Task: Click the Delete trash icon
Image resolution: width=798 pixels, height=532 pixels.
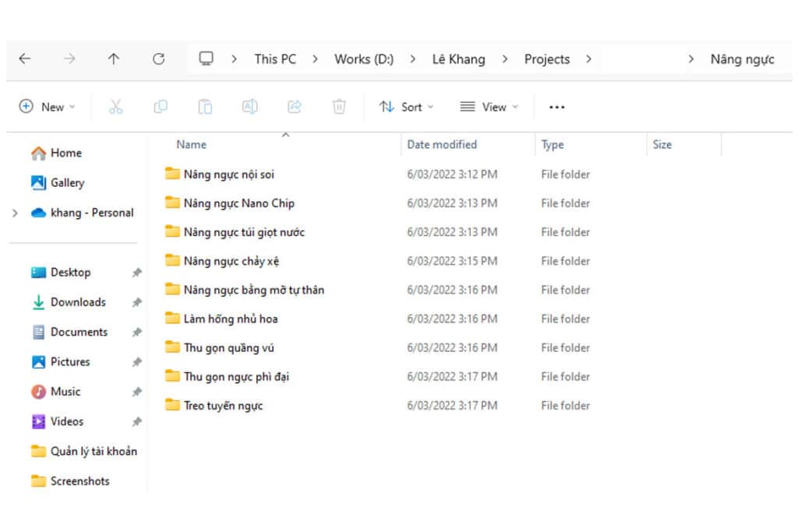Action: 339,107
